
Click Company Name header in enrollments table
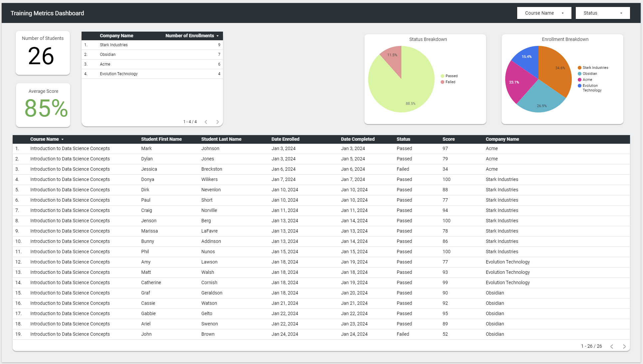click(116, 36)
